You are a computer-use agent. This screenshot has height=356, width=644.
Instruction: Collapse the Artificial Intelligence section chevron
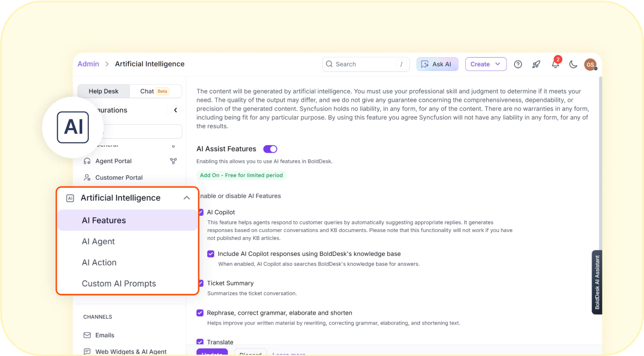[187, 198]
